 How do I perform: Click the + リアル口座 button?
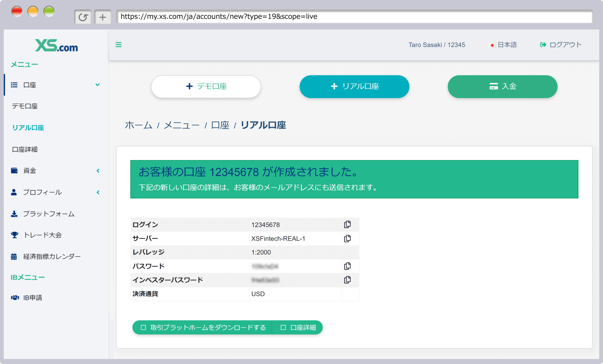354,86
